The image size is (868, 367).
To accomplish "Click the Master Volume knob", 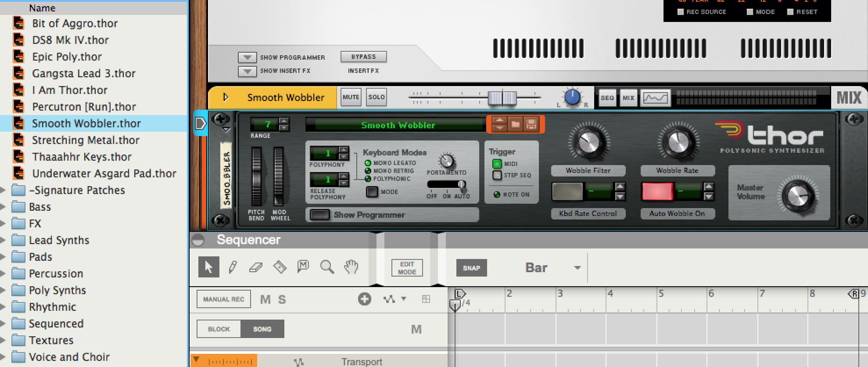I will click(x=798, y=196).
